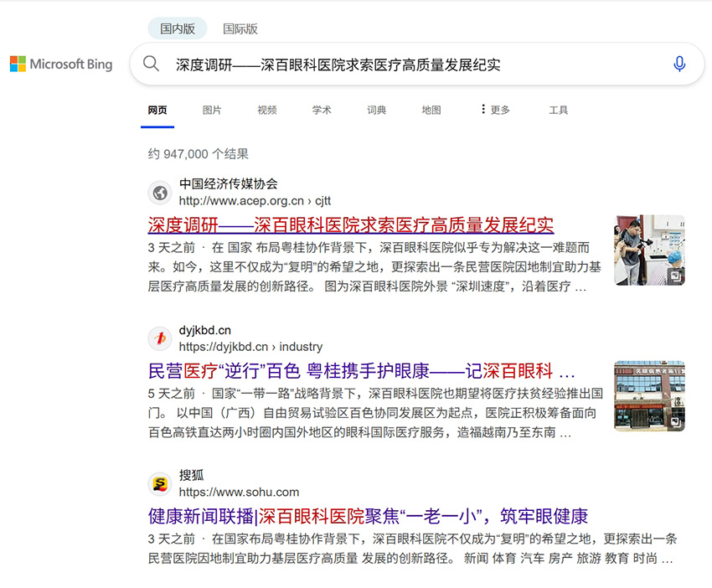This screenshot has height=588, width=712.
Task: Switch to the 国际版 version
Action: (x=240, y=28)
